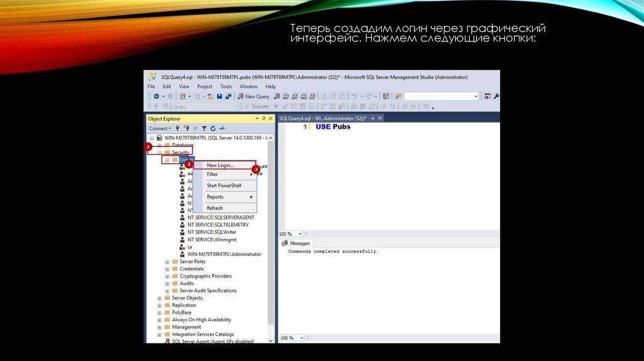This screenshot has height=361, width=644.
Task: Click the navigate Back arrow icon
Action: 156,96
